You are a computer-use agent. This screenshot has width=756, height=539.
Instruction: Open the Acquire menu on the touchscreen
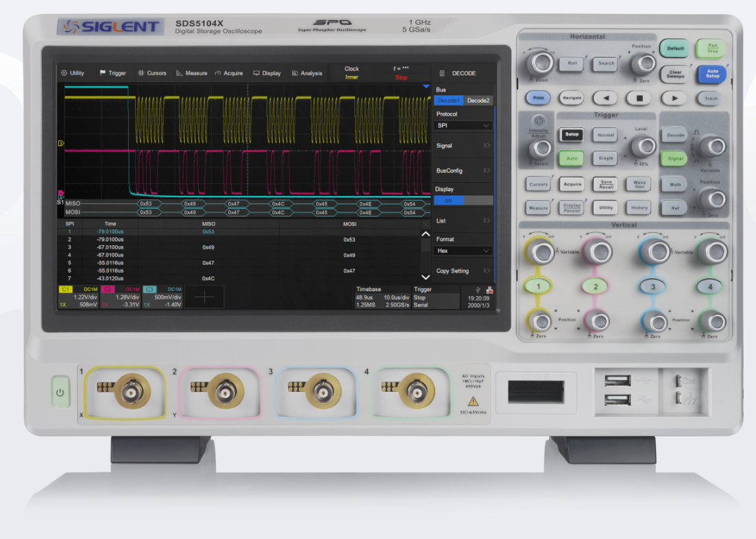click(x=228, y=73)
